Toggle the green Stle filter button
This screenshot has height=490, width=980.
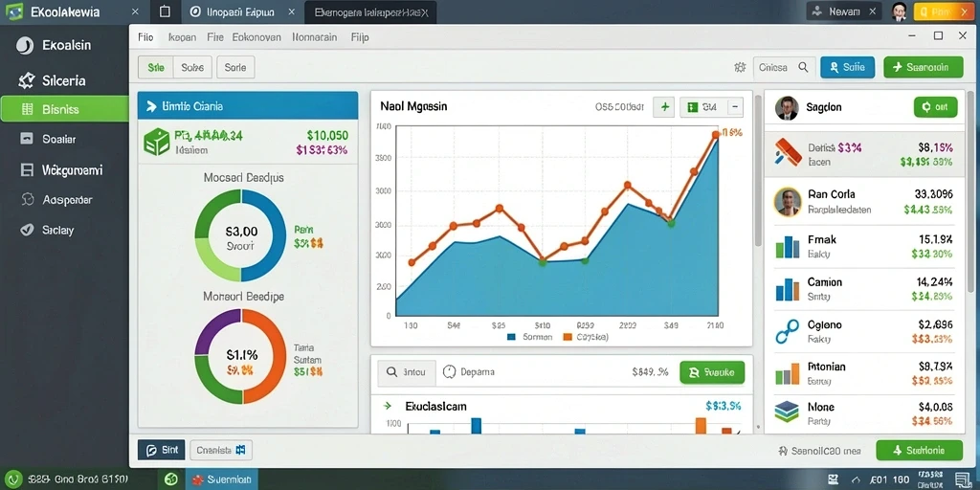click(156, 68)
